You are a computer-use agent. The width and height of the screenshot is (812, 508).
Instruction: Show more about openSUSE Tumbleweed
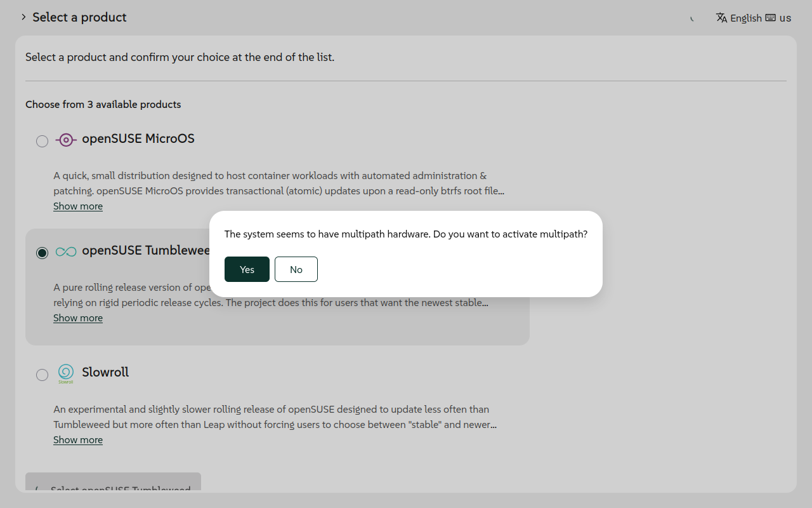point(77,317)
